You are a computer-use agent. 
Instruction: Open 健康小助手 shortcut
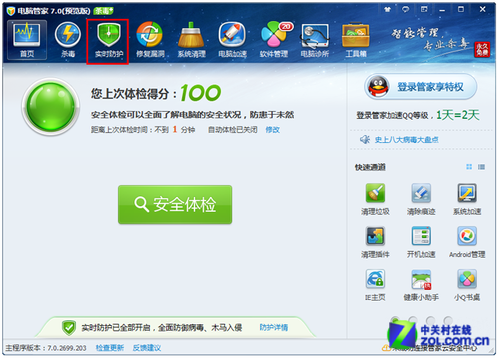(x=421, y=285)
